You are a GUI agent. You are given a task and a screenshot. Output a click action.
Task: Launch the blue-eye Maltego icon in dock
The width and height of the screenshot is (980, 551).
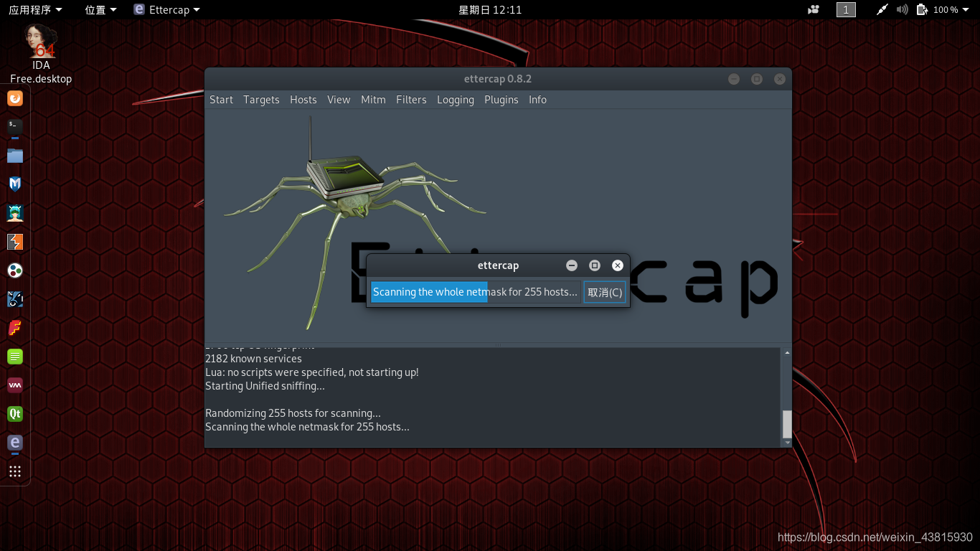(15, 299)
